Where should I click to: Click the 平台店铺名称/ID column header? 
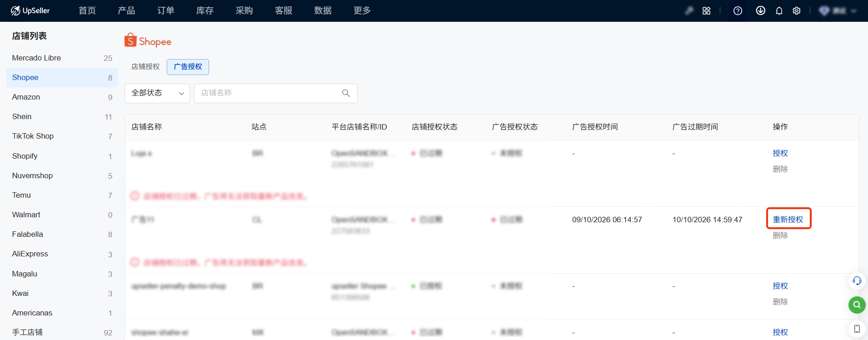click(359, 127)
